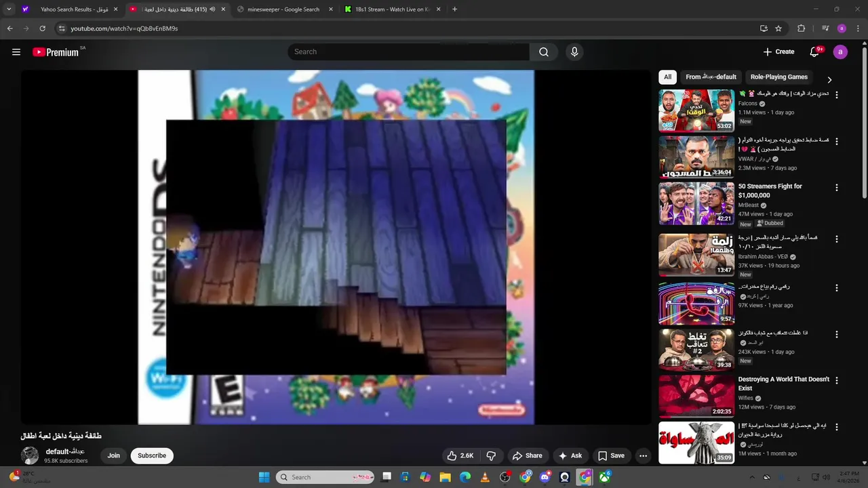Open the YouTube account avatar menu
Screen dimensions: 868x488
click(840, 52)
